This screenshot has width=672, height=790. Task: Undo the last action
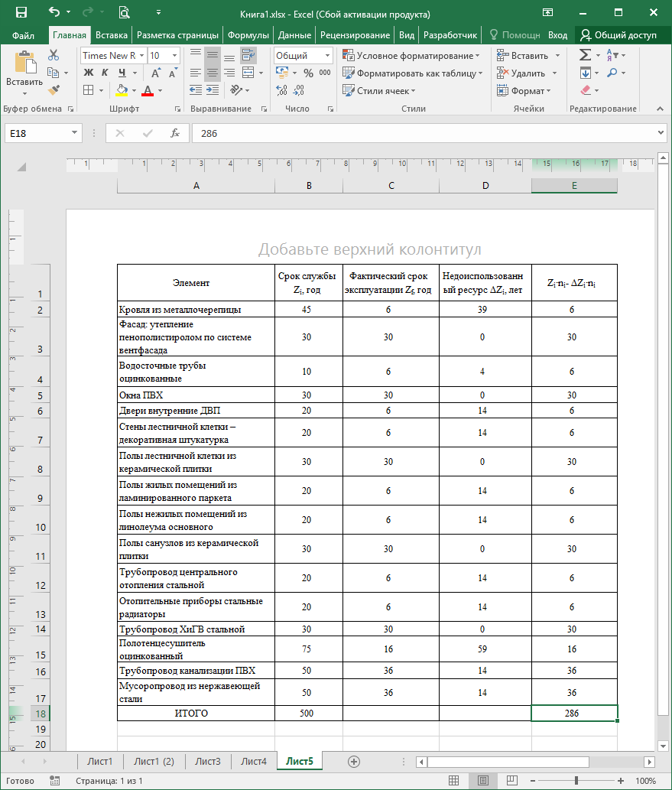[54, 12]
